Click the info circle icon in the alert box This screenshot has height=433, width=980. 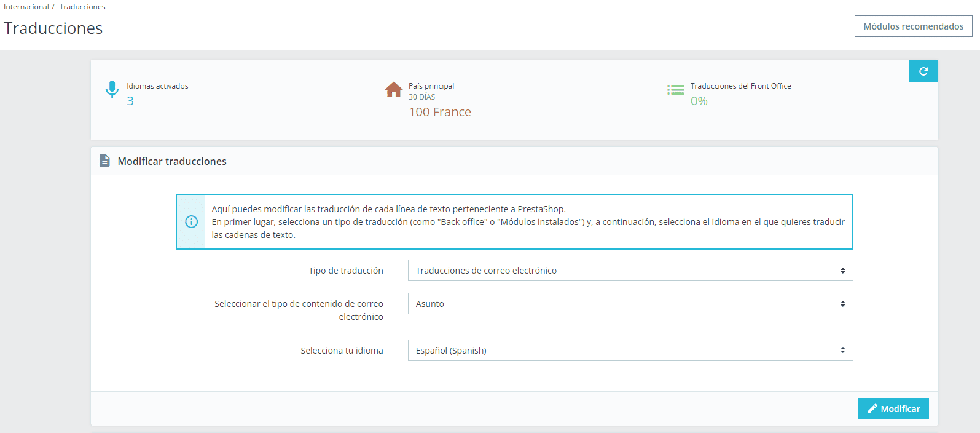coord(192,221)
